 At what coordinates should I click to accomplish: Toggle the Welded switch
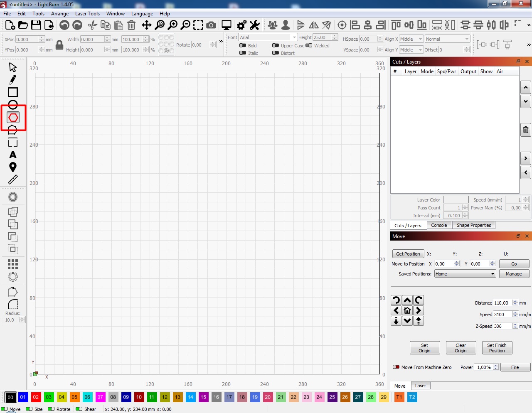click(309, 46)
